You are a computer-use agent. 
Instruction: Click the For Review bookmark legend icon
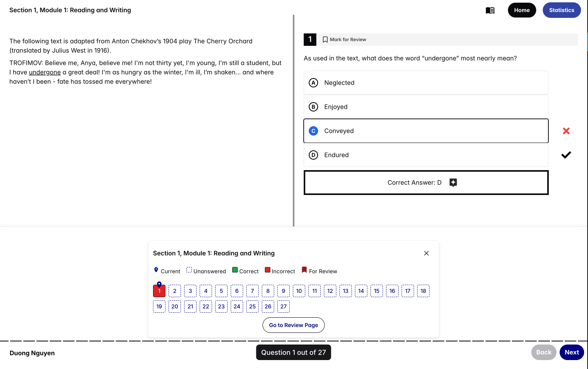pos(304,270)
